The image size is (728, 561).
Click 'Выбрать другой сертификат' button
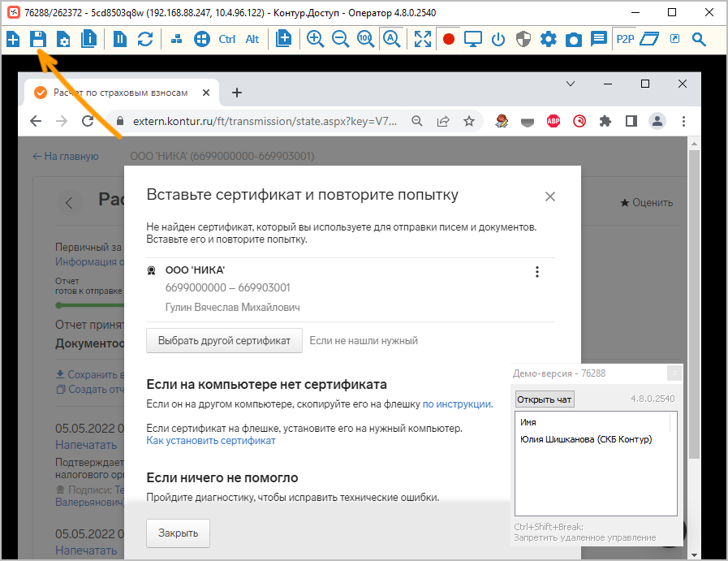pos(224,341)
